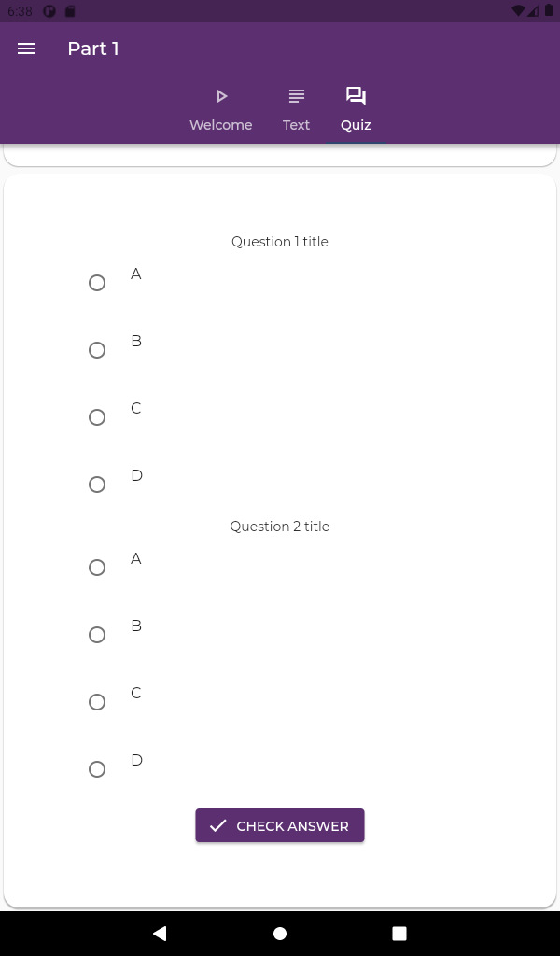Select option A for Question 2

point(97,568)
